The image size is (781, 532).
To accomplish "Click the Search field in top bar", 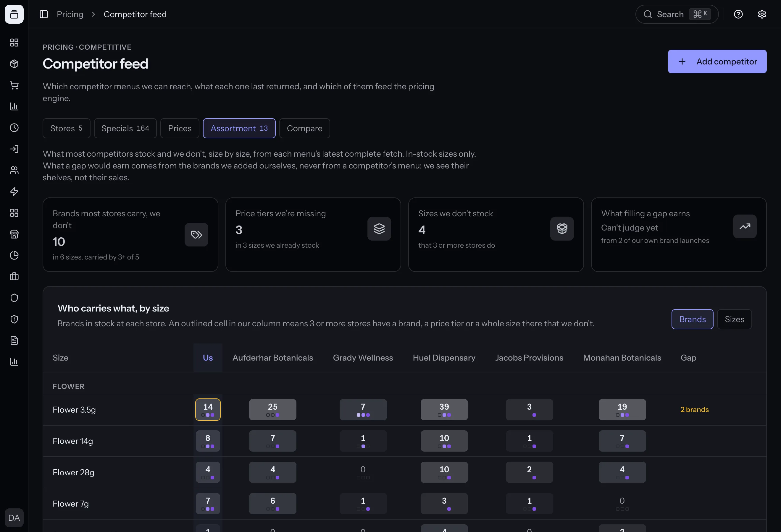I will coord(677,14).
